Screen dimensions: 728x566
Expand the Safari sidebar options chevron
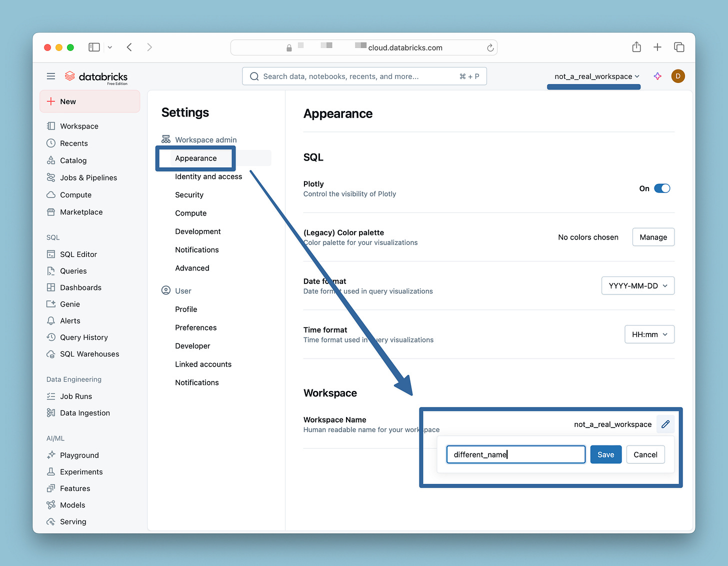[110, 47]
